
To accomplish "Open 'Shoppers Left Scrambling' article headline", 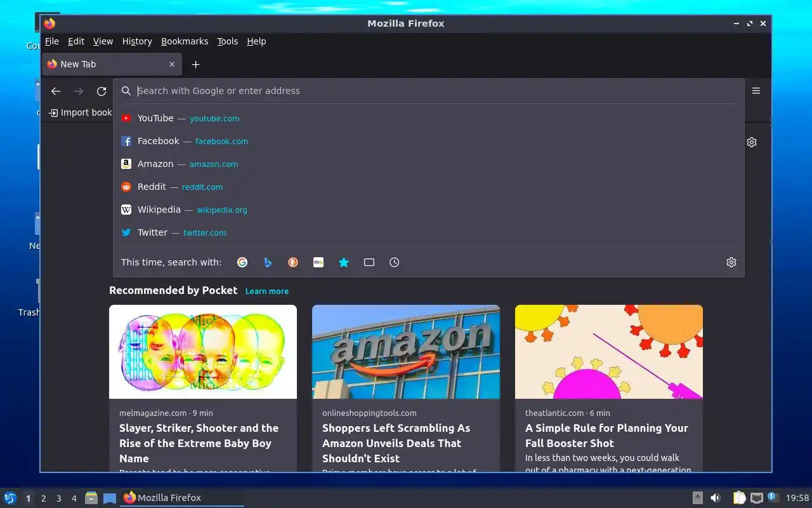I will point(396,443).
